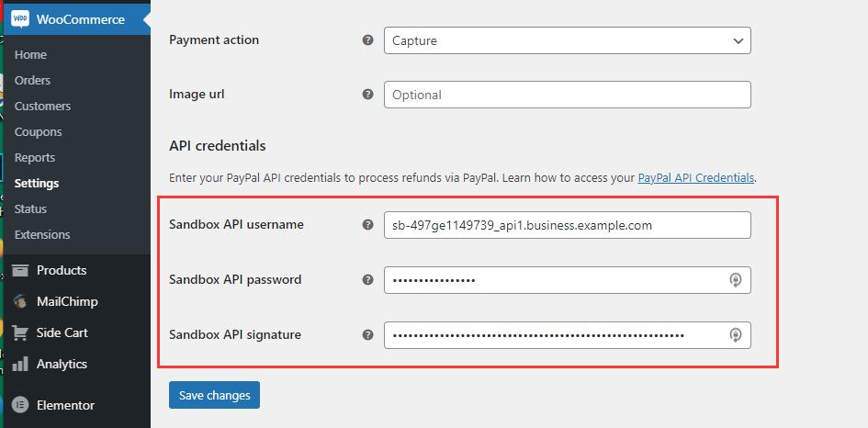Click help icon beside Sandbox API signature

[368, 334]
